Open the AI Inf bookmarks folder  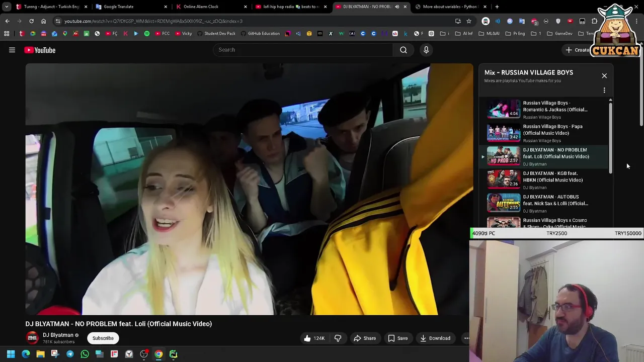[464, 34]
